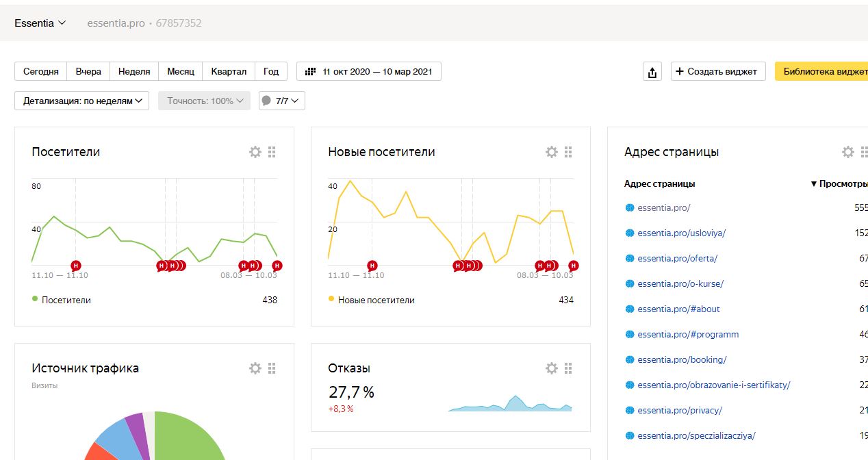This screenshot has width=868, height=460.
Task: Open the Детализация: по неделям dropdown
Action: pos(82,101)
